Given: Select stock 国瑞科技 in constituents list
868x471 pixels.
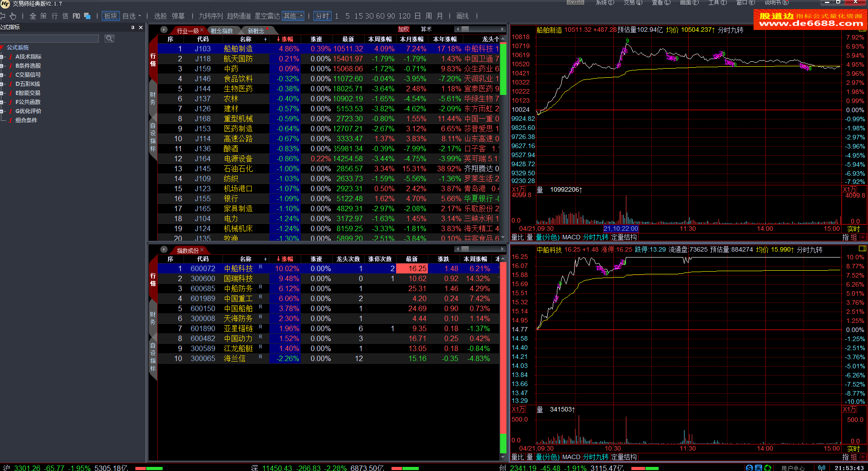Looking at the screenshot, I should click(x=329, y=278).
